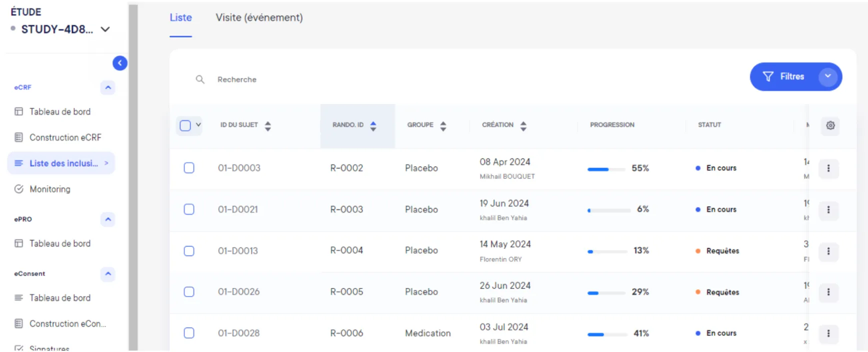The image size is (868, 352).
Task: Toggle the select-all header checkbox
Action: point(185,125)
